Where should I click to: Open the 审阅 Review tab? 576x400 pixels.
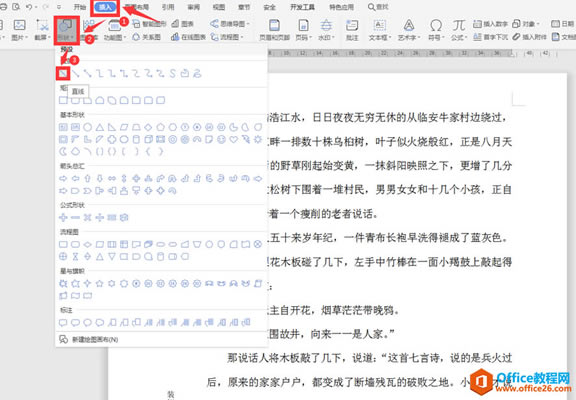coord(194,7)
